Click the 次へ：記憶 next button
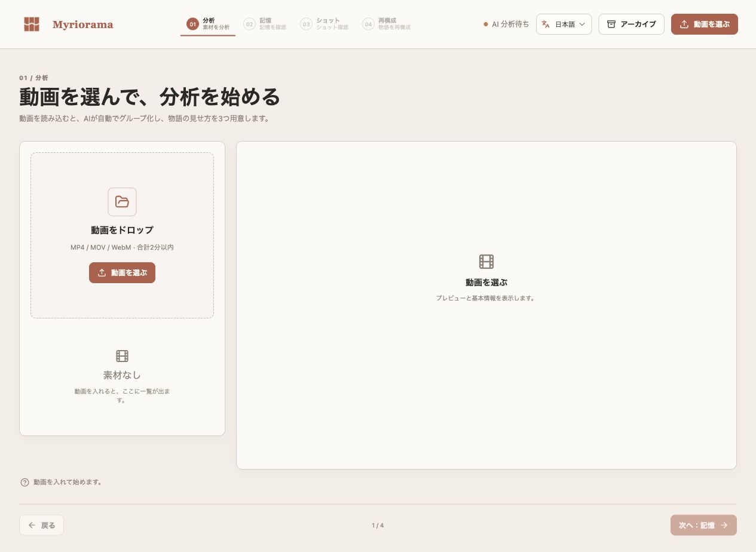756x552 pixels. (x=703, y=525)
